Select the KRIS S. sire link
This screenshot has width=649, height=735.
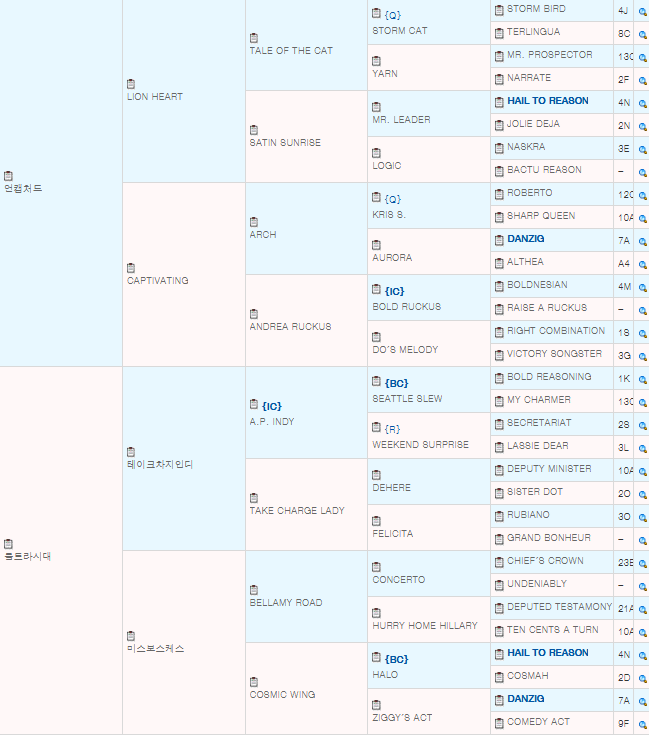(x=388, y=215)
